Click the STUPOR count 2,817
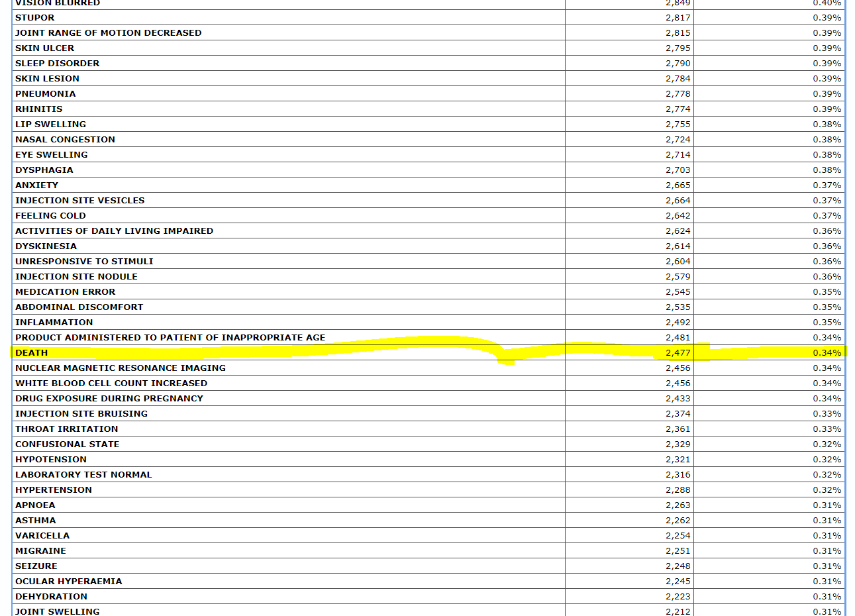 click(x=678, y=18)
